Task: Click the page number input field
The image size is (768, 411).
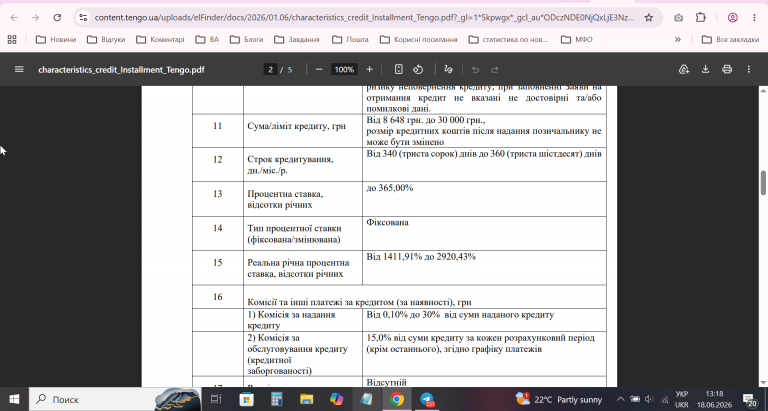Action: click(270, 70)
